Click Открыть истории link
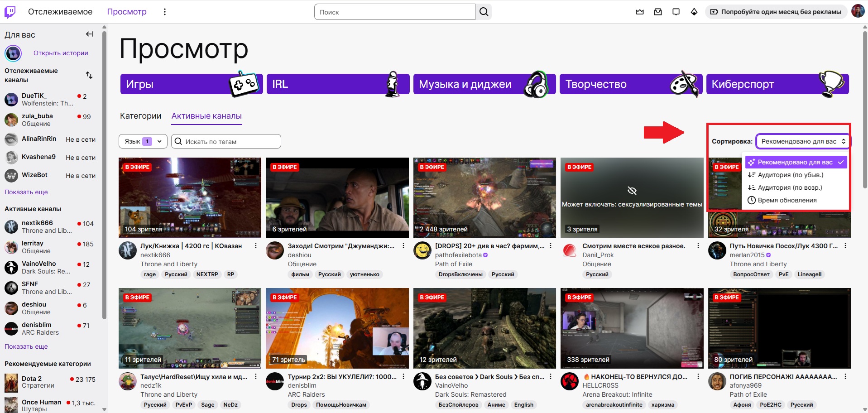The image size is (868, 413). (61, 53)
